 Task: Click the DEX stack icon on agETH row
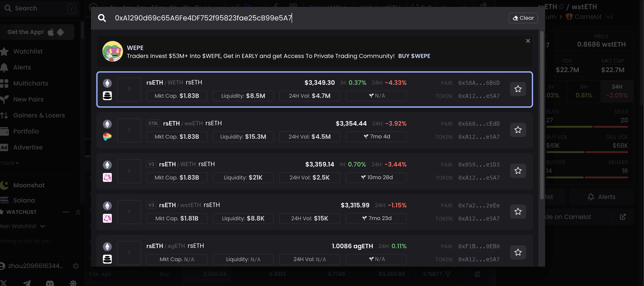[x=107, y=259]
